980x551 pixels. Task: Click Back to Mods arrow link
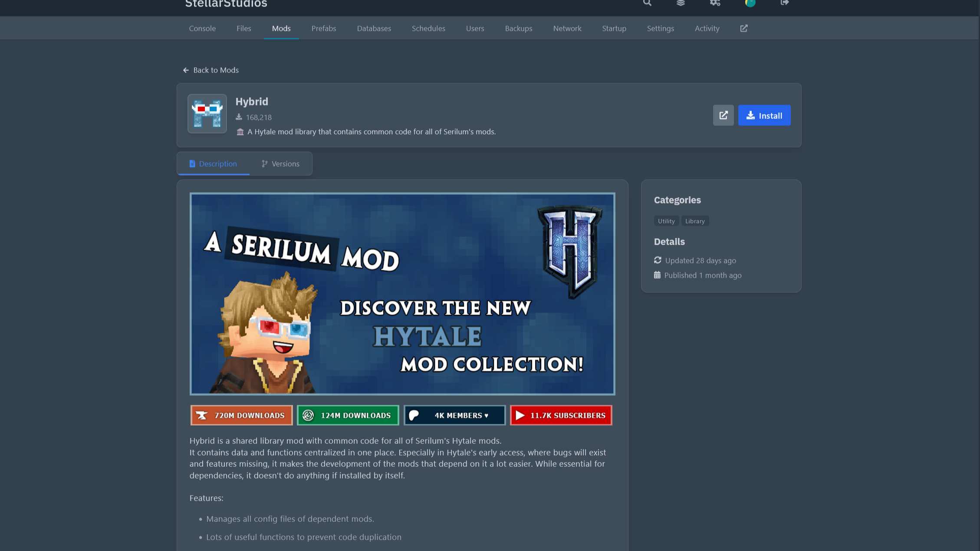pos(210,70)
